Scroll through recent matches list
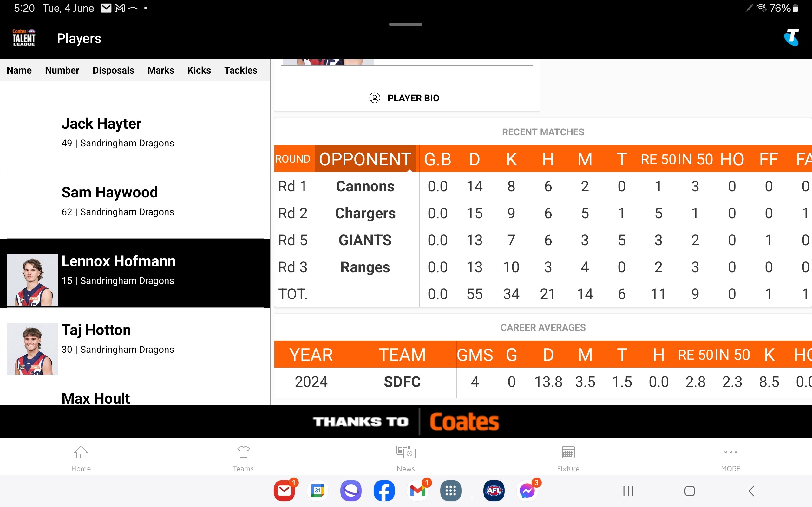Screen dimensions: 812x507 click(542, 240)
